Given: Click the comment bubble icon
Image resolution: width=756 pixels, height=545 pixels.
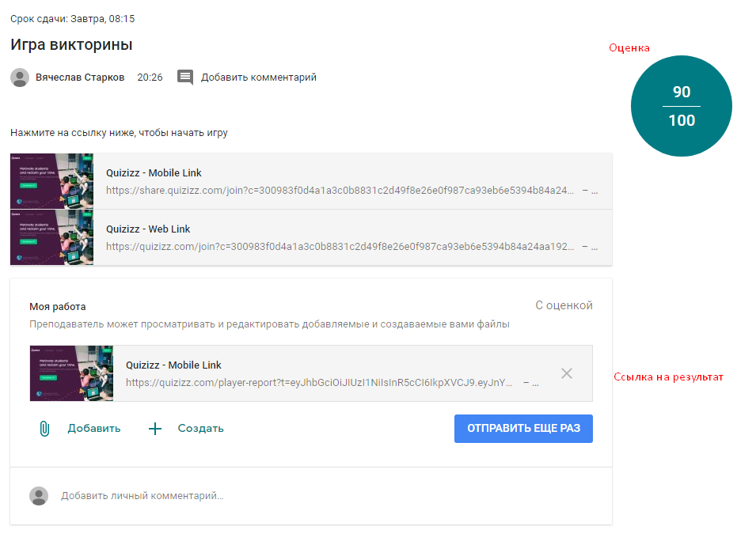Looking at the screenshot, I should coord(185,77).
